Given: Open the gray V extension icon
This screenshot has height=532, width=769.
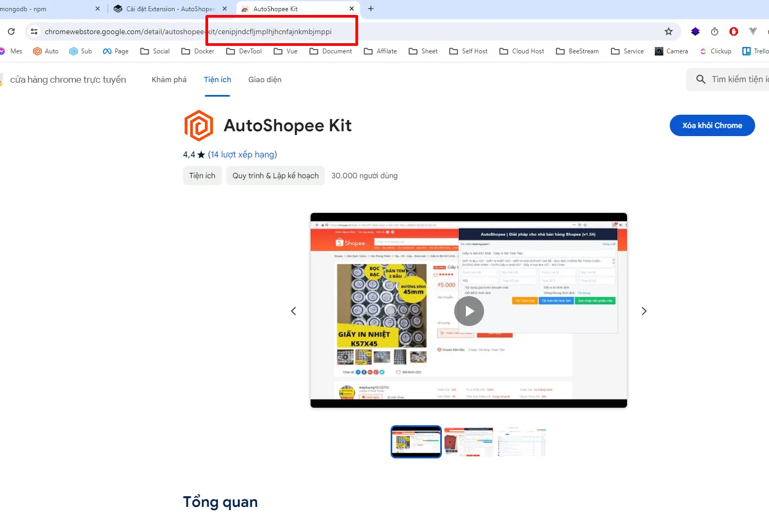Looking at the screenshot, I should [753, 31].
